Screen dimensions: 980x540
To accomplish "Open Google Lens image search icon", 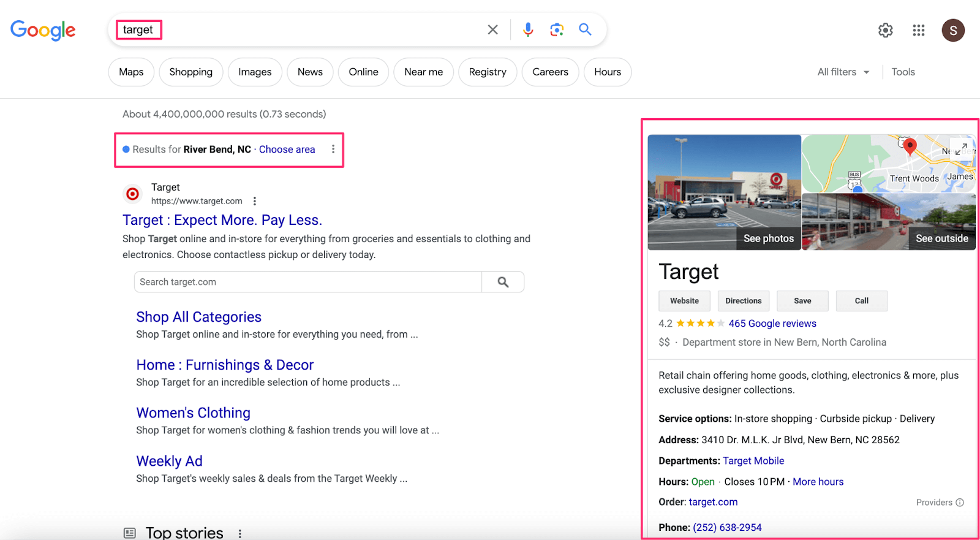I will pos(557,29).
